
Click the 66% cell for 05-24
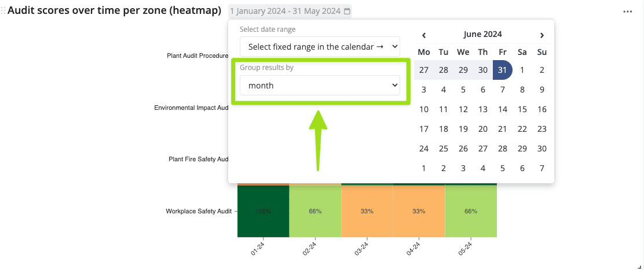(x=470, y=211)
